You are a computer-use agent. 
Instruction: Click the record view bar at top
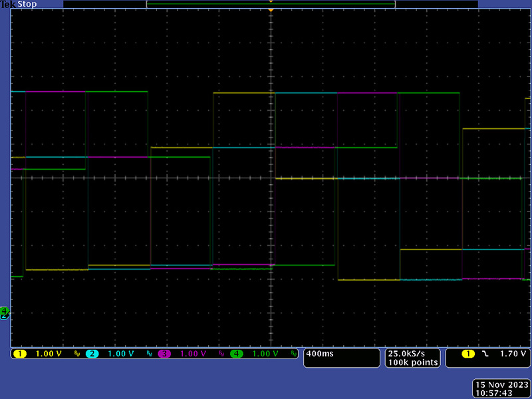[x=271, y=4]
